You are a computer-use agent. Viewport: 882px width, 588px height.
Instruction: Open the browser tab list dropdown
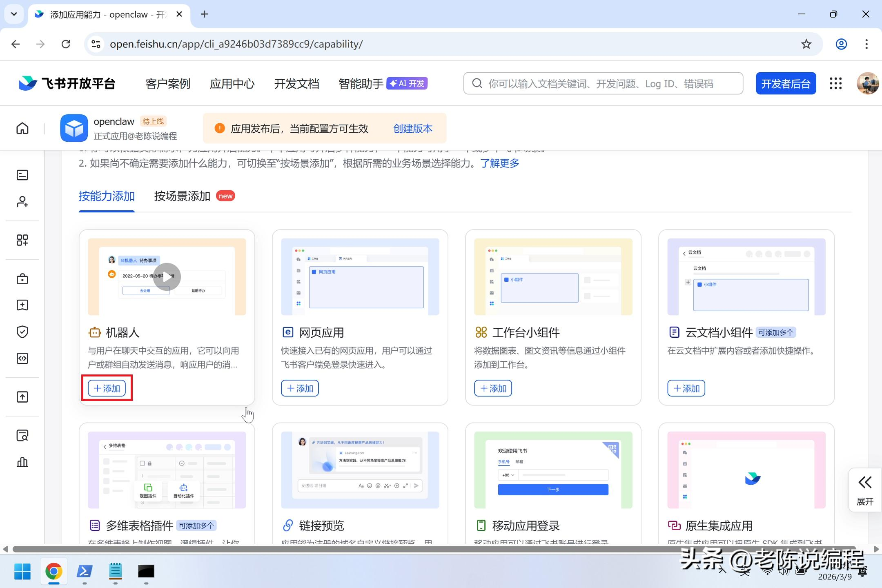tap(14, 14)
